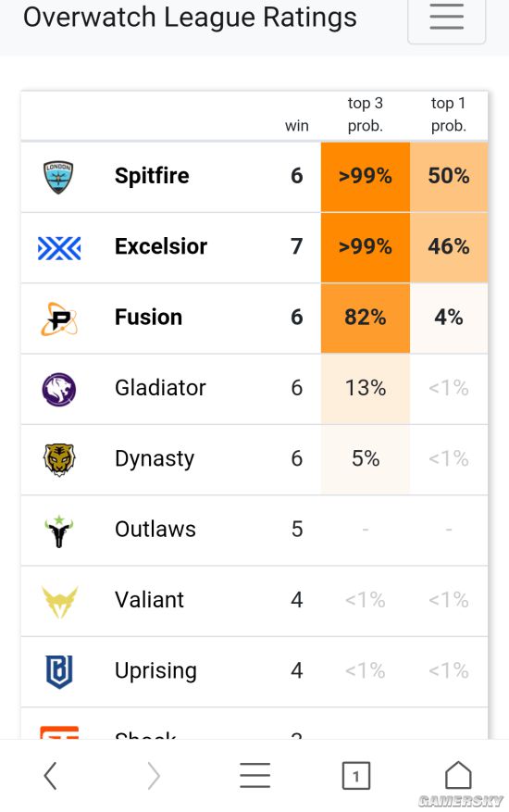Click the Excelsior team logo
509x812 pixels.
[x=59, y=247]
